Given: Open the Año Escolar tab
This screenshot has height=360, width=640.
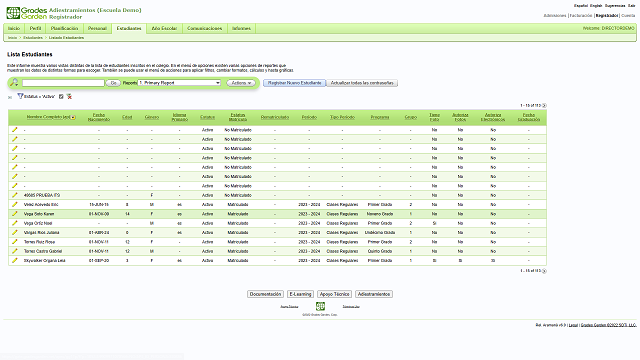Looking at the screenshot, I should point(164,28).
